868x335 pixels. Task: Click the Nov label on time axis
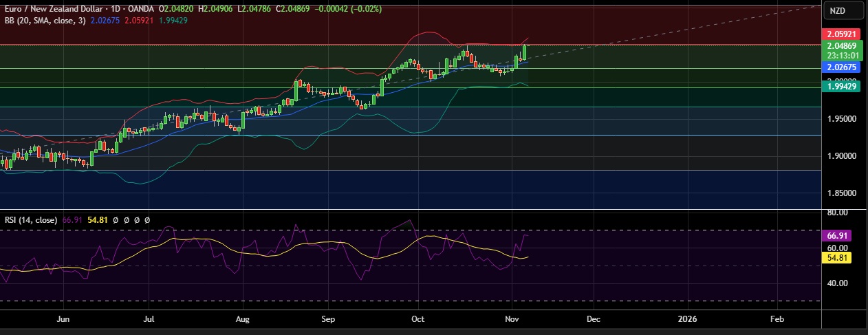click(x=512, y=319)
